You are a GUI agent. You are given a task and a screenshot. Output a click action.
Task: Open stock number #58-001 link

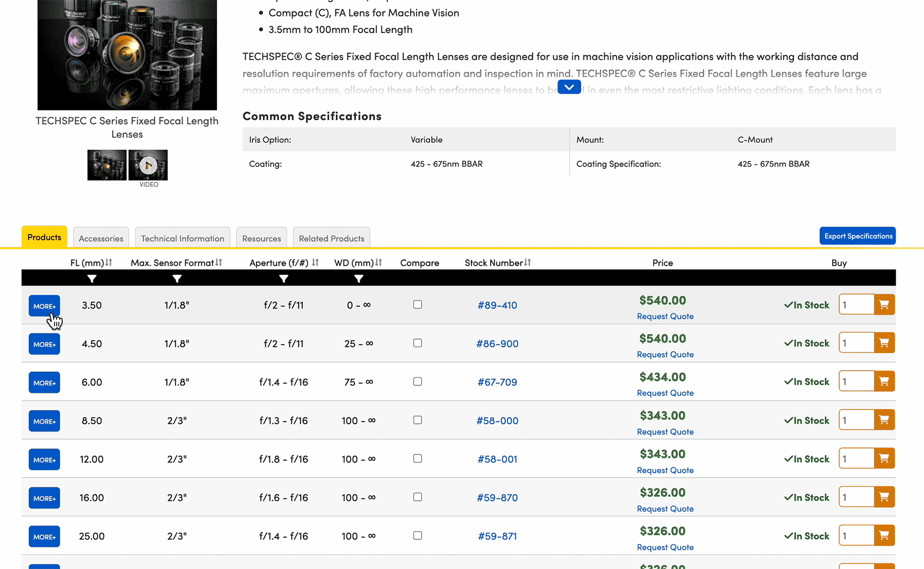(x=497, y=459)
